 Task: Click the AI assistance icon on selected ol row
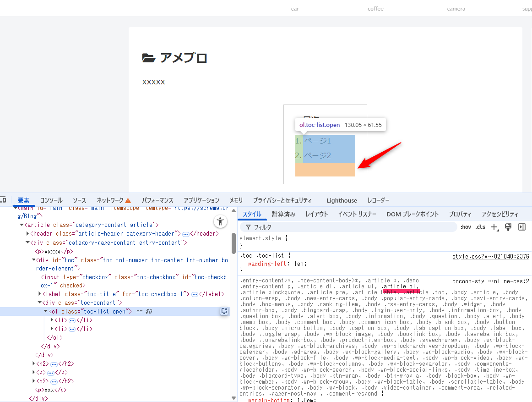224,311
